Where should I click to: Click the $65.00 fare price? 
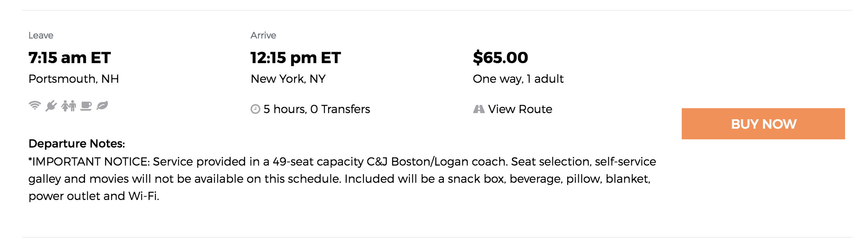[x=500, y=57]
